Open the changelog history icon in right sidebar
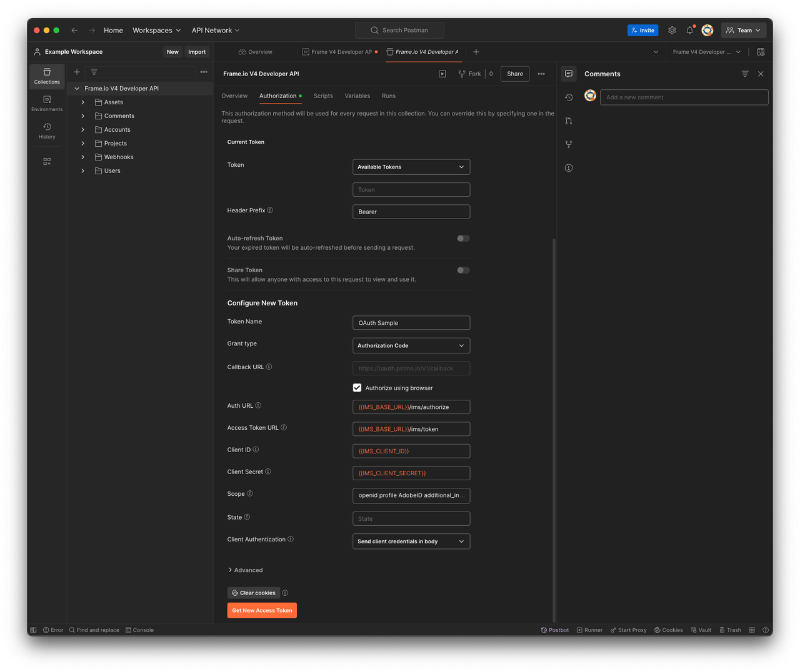Screen dimensions: 800x672 pos(569,97)
